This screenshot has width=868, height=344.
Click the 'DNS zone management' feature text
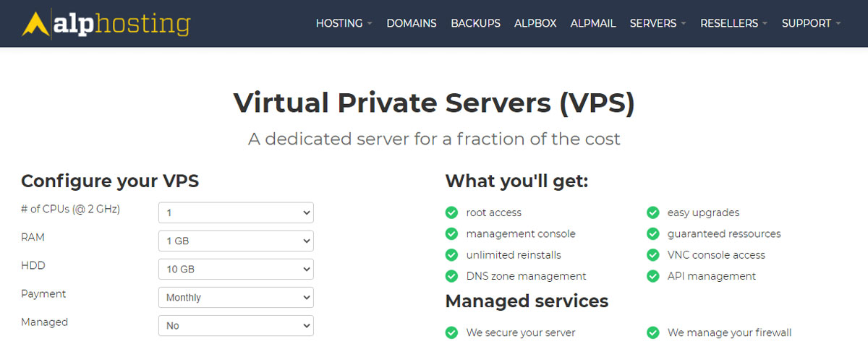[x=527, y=276]
